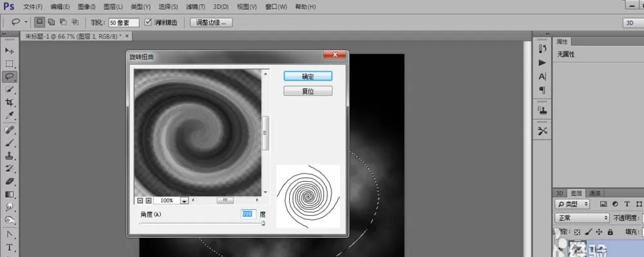Select the Blur/Smudge tool above the Path Selection tool
644x257 pixels.
(x=10, y=207)
